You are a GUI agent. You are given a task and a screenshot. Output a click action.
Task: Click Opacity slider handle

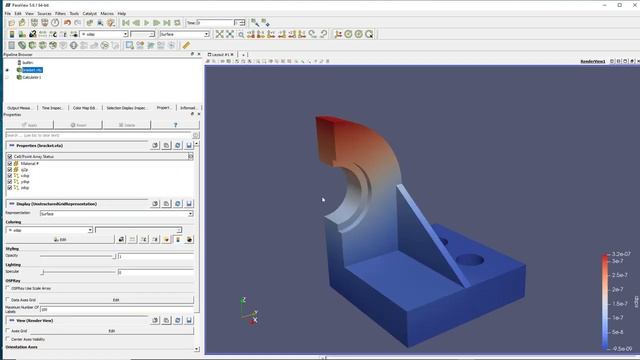pos(114,256)
